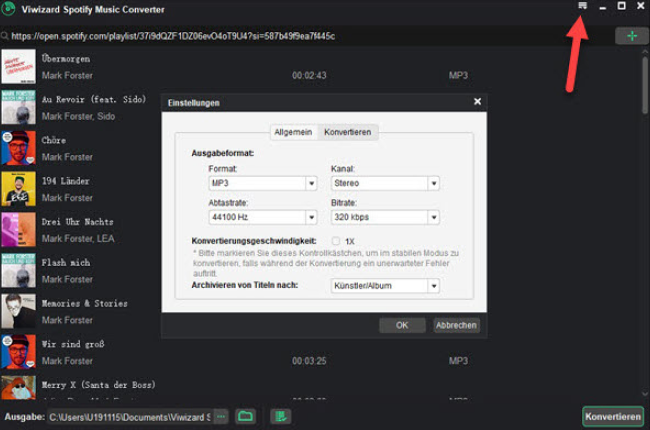Open the menu icon in title bar
The width and height of the screenshot is (650, 430).
582,7
